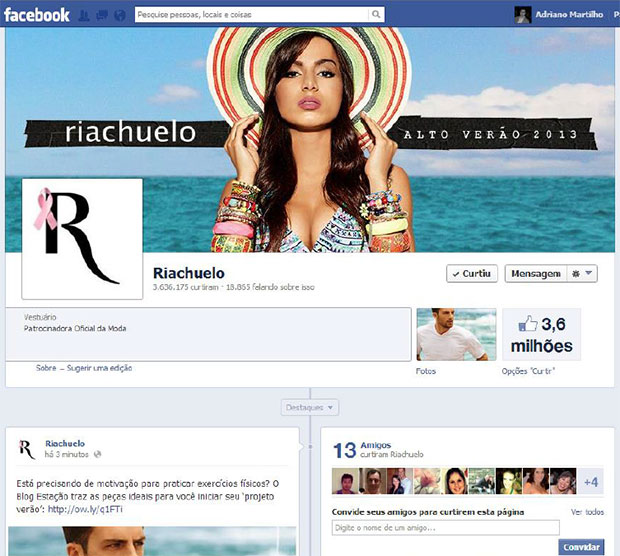Screen dimensions: 620x556
Task: Click Riachuelo profile picture logo
Action: (82, 239)
